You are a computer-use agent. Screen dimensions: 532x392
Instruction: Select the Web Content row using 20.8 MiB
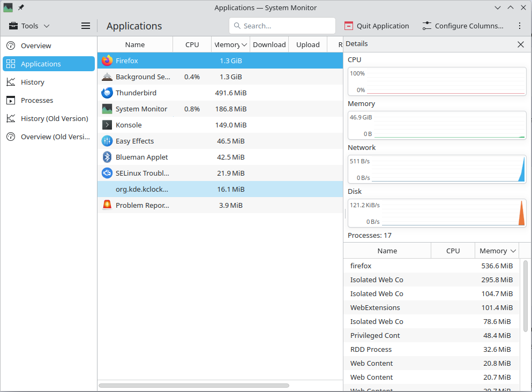pos(432,363)
